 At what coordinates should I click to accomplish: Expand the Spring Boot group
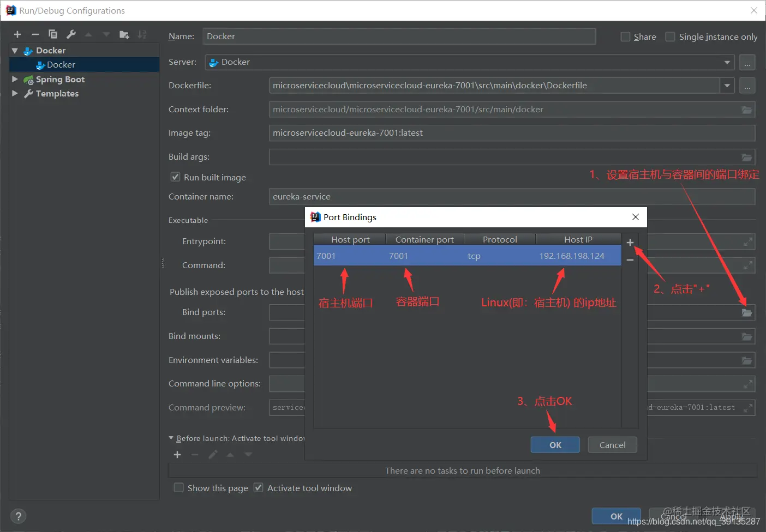point(15,79)
